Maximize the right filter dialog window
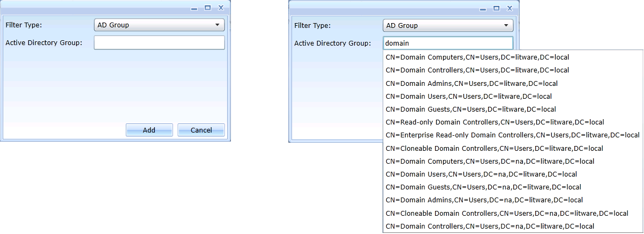Image resolution: width=644 pixels, height=234 pixels. pyautogui.click(x=497, y=8)
